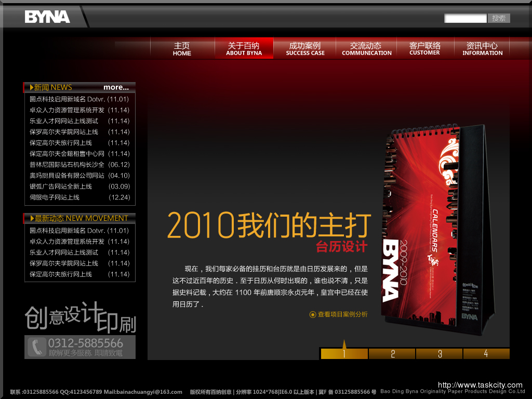Click the arrow icon beside 新闻 NEWS
The height and width of the screenshot is (399, 532).
point(31,87)
